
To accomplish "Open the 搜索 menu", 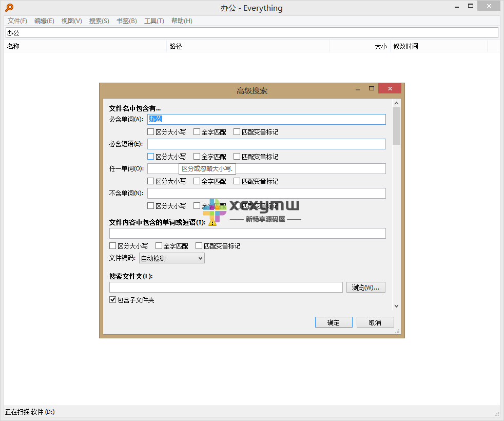I will [x=99, y=21].
